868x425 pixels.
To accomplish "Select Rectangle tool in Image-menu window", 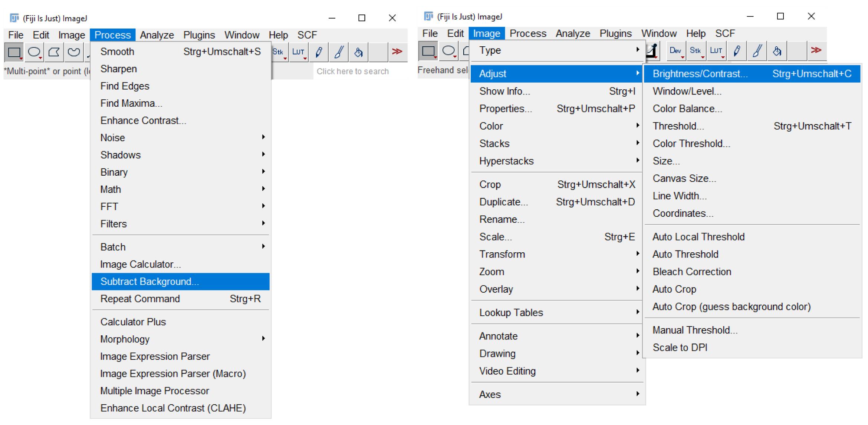I will coord(428,51).
